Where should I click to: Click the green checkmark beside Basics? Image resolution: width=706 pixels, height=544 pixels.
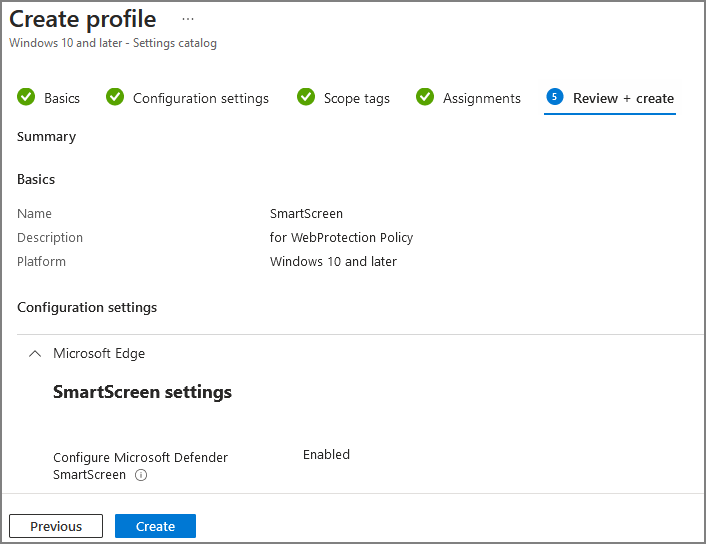click(x=26, y=97)
